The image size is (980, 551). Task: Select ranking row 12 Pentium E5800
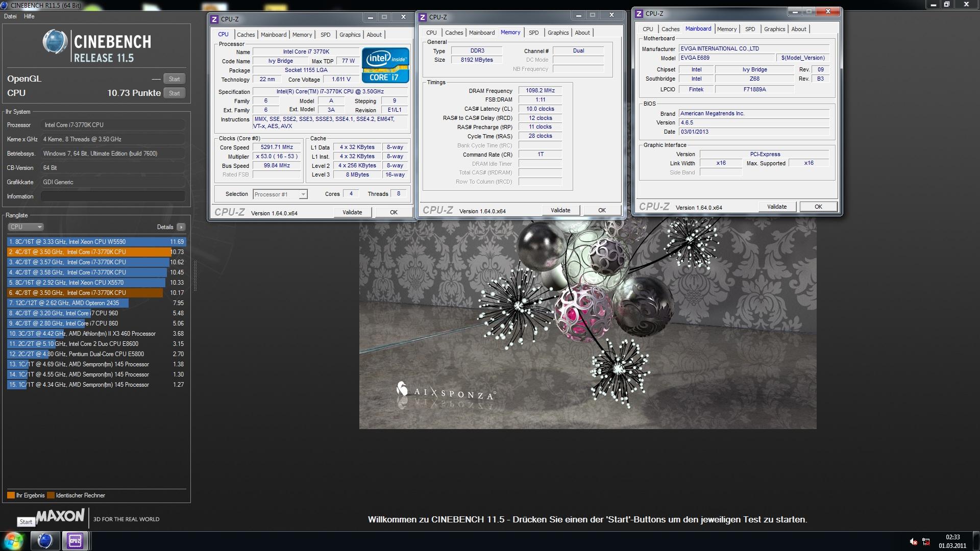[96, 354]
